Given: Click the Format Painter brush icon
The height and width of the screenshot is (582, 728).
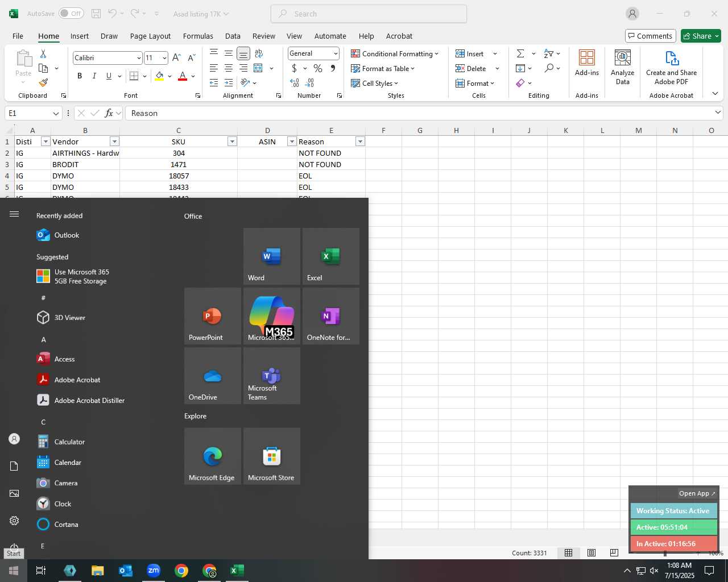Looking at the screenshot, I should pos(43,83).
